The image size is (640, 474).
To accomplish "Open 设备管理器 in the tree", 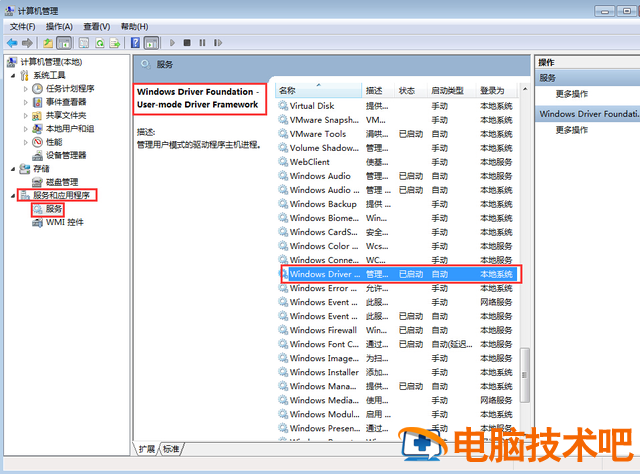I will tap(66, 155).
